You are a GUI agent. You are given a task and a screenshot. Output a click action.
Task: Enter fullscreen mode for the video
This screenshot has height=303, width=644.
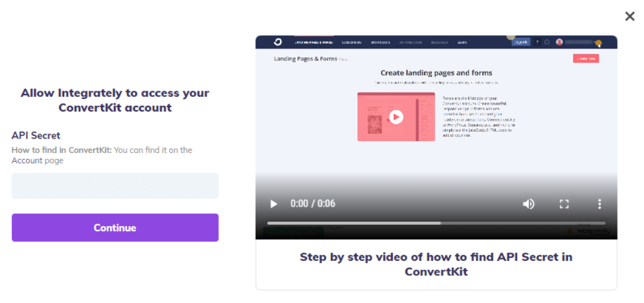click(564, 203)
